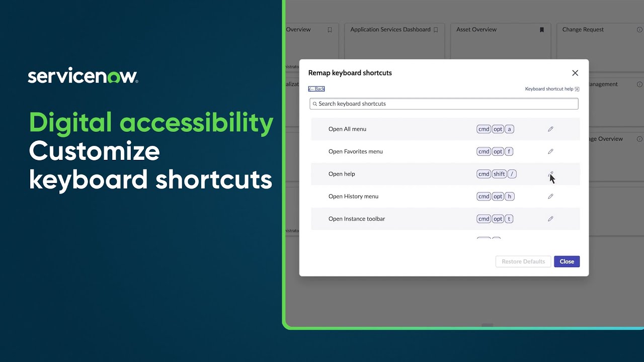Image resolution: width=644 pixels, height=362 pixels.
Task: Select the Open help shortcut row
Action: 428,173
